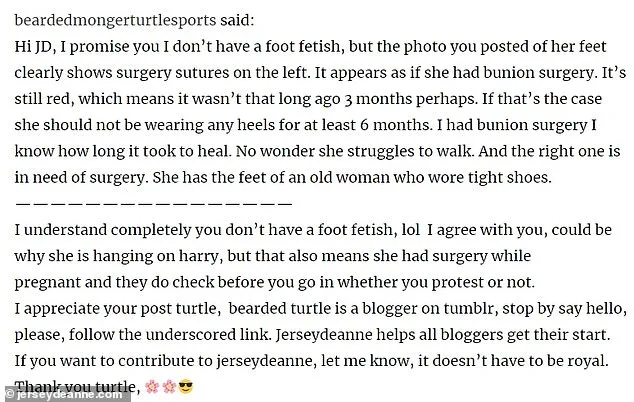Click the copyright symbol in the watermark

(x=8, y=394)
